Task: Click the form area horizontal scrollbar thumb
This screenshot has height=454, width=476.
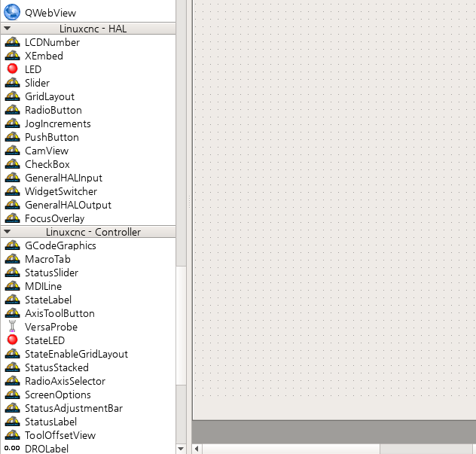Action: point(291,449)
